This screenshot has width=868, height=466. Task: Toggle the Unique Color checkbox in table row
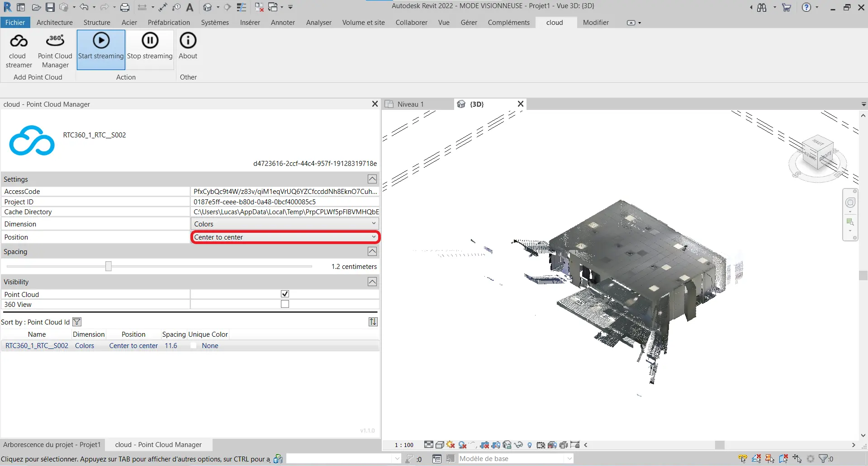click(x=194, y=346)
